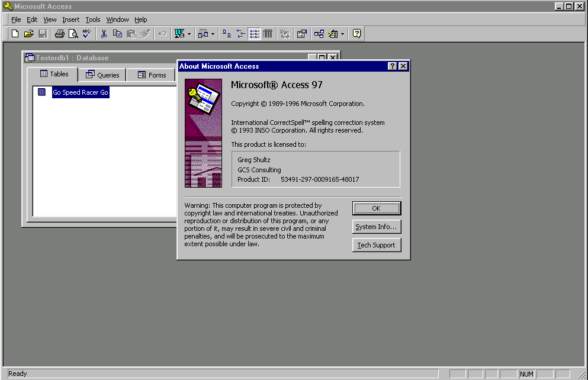Image resolution: width=588 pixels, height=380 pixels.
Task: Click the Paste clipboard icon
Action: [x=131, y=34]
